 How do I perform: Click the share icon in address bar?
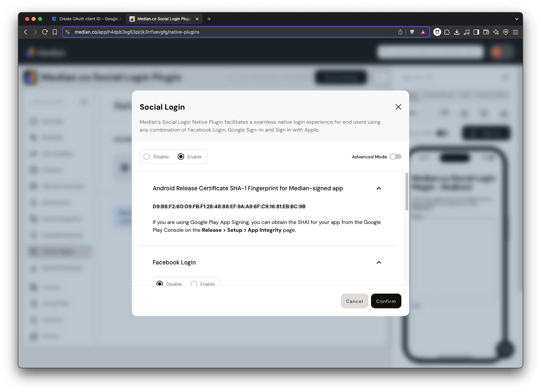click(400, 32)
